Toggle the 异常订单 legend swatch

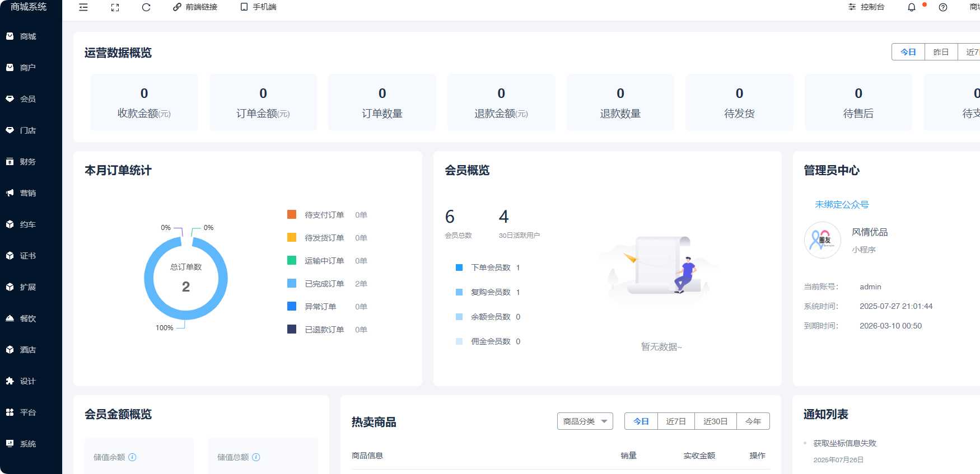pyautogui.click(x=292, y=306)
